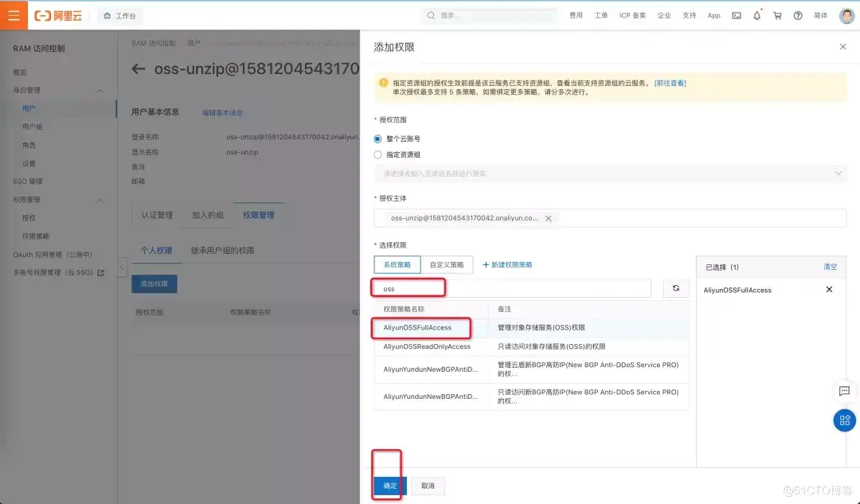
Task: Click 编辑基本信息 link
Action: tap(222, 113)
